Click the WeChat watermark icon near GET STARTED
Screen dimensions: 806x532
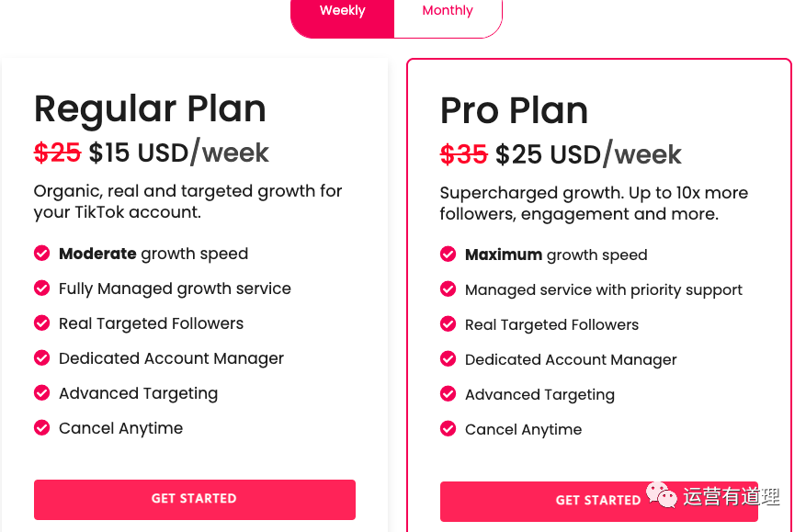[x=661, y=495]
